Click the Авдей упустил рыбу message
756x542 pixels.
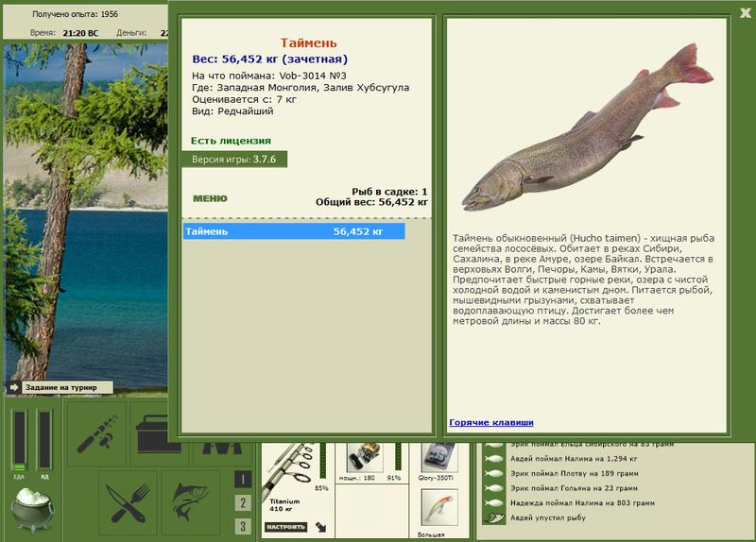coord(548,517)
